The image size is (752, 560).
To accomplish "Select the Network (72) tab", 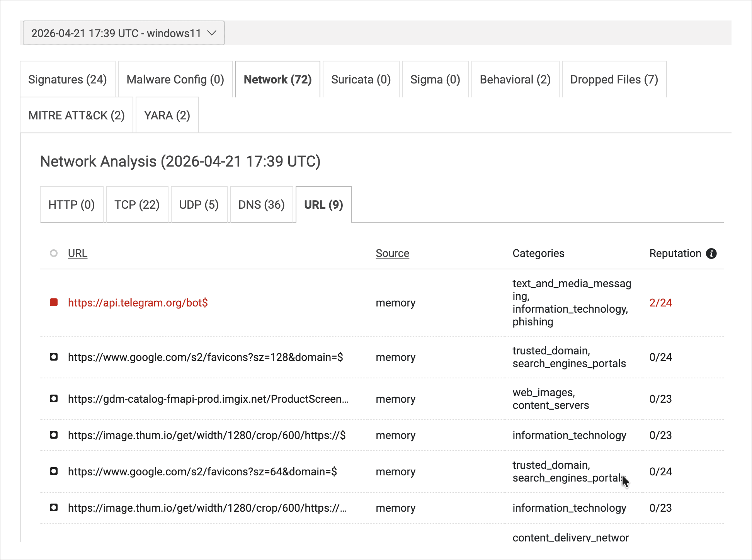I will (278, 79).
